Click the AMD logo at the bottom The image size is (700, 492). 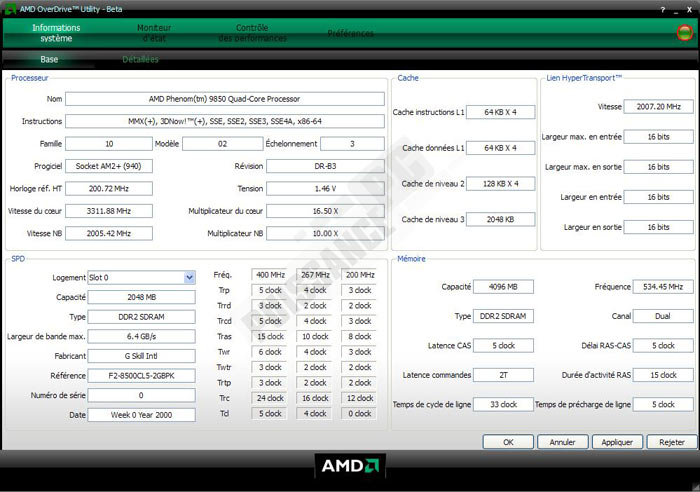pyautogui.click(x=350, y=466)
